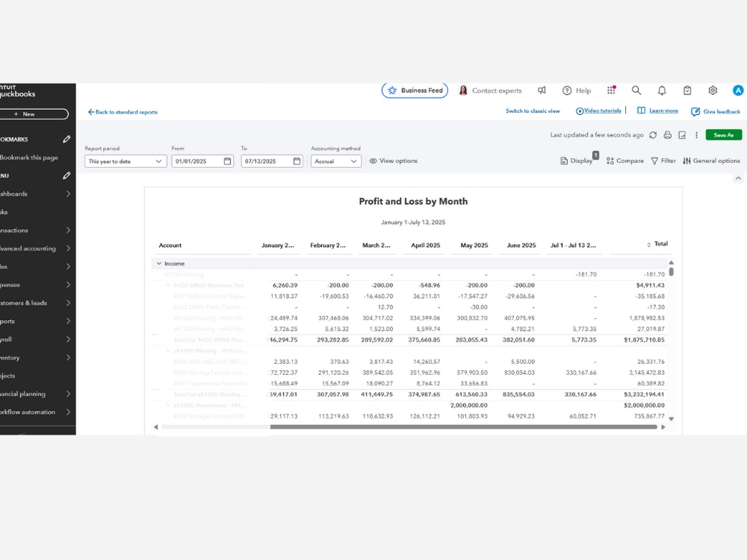Image resolution: width=747 pixels, height=560 pixels.
Task: Open the Business Feed button
Action: (415, 90)
